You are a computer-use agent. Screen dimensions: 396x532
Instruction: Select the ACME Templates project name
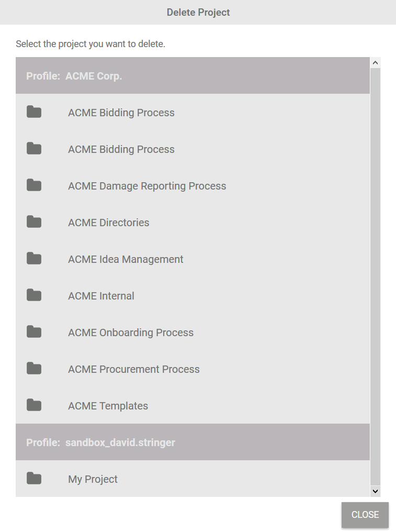coord(108,406)
